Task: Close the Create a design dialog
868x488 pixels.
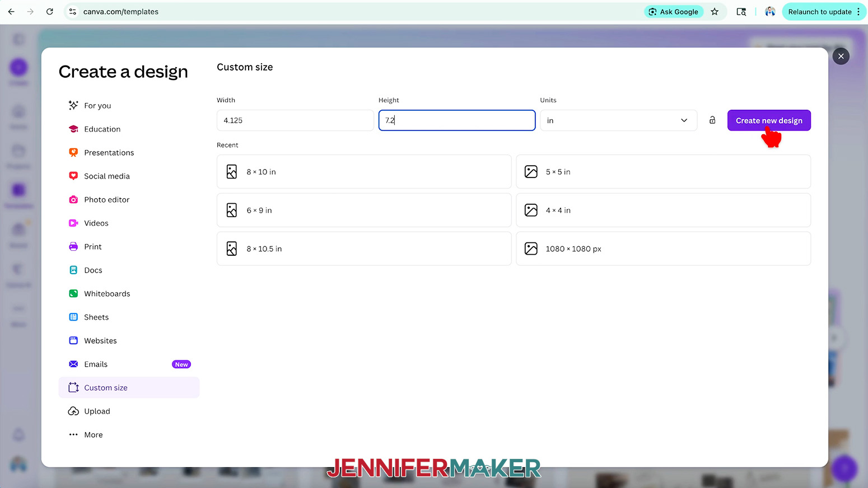Action: click(841, 56)
